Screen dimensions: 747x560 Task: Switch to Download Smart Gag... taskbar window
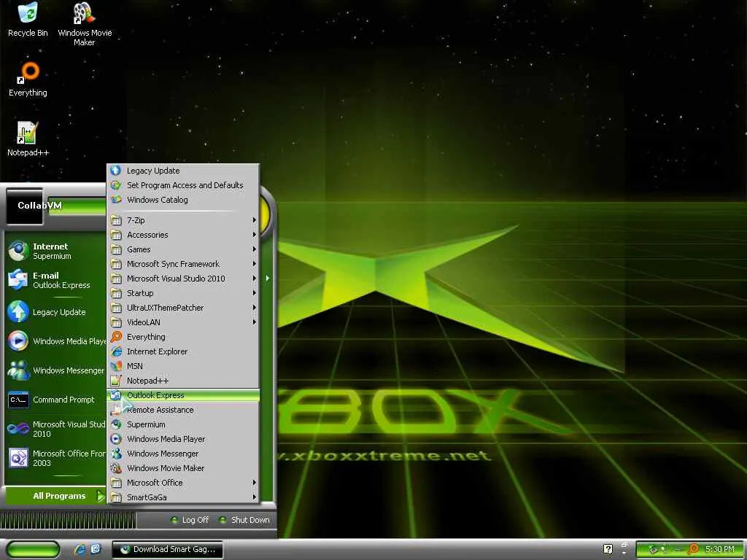pos(167,549)
